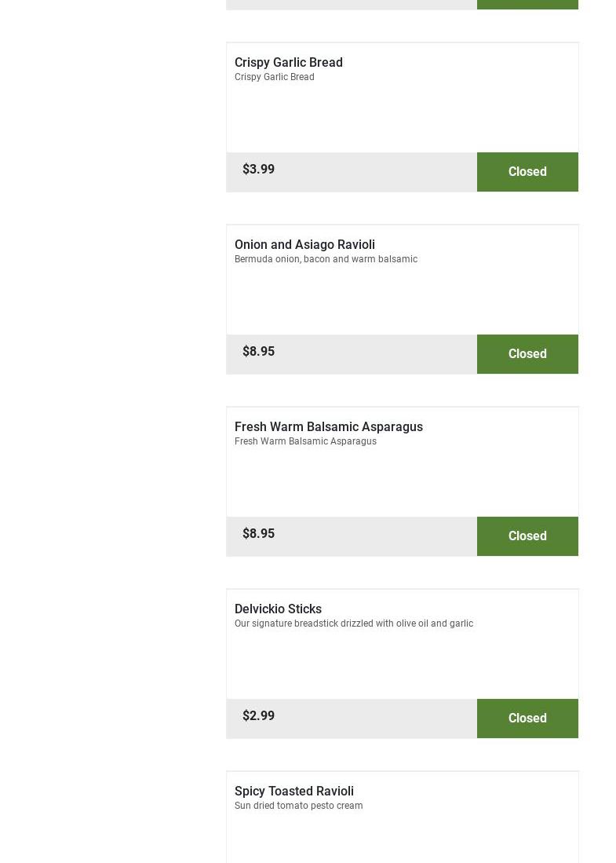616x863 pixels.
Task: Open the bold Crispy Garlic Bread title
Action: point(288,62)
